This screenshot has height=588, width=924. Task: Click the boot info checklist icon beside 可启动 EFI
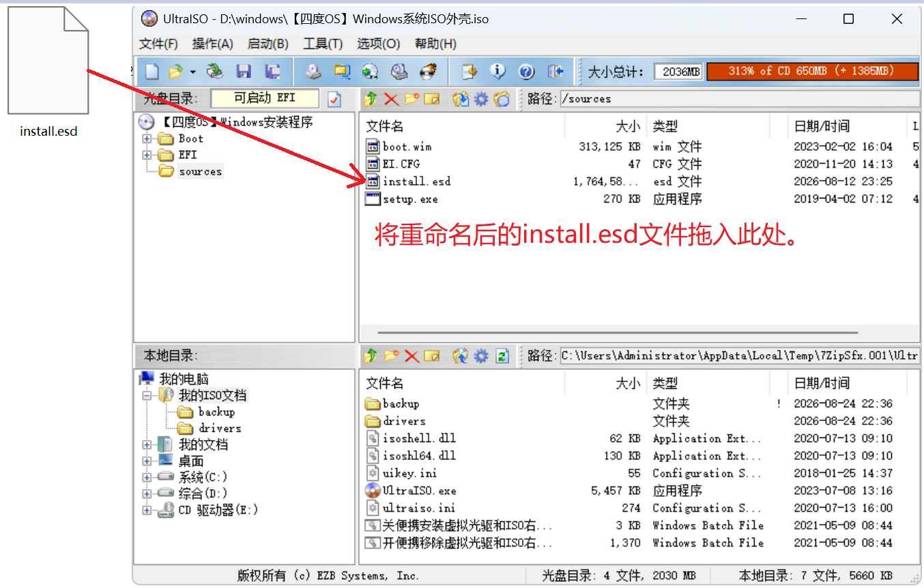(x=334, y=99)
